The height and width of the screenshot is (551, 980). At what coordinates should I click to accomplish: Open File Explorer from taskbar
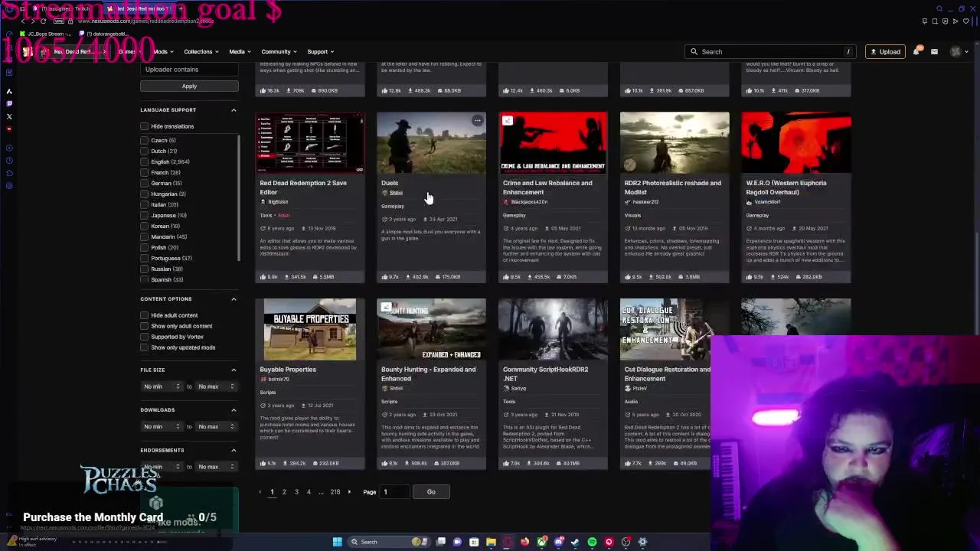coord(491,542)
